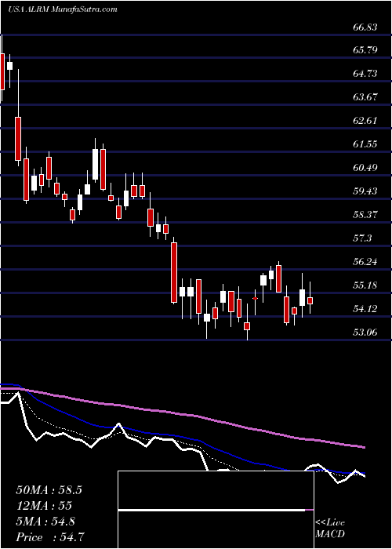392x549 pixels.
Task: Click the 58.37 price axis label
Action: pos(365,214)
